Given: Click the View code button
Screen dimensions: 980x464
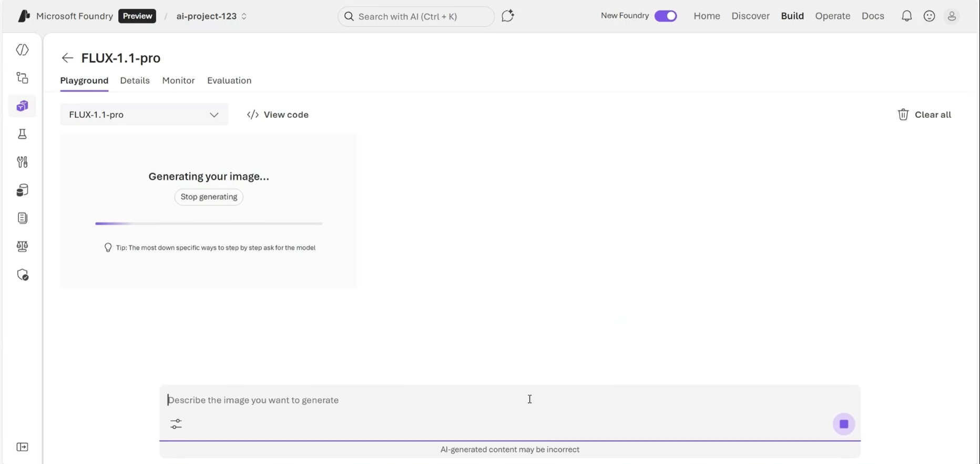Looking at the screenshot, I should click(x=278, y=115).
